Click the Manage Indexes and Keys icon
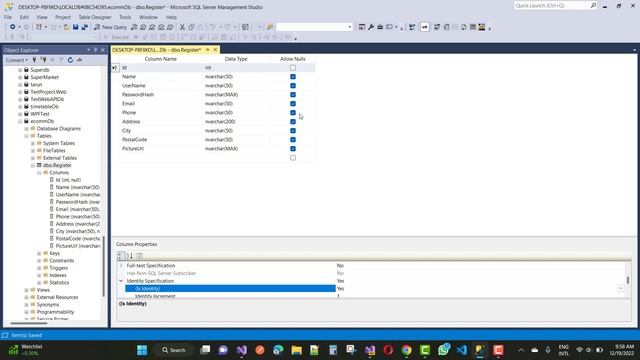Screen dimensions: 640x360 point(446,27)
